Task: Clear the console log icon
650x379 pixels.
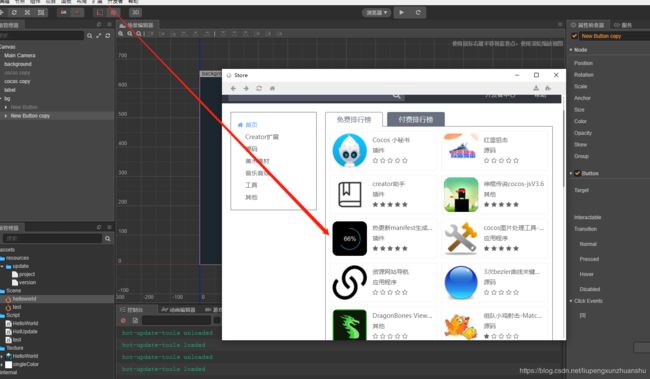Action: [x=123, y=321]
